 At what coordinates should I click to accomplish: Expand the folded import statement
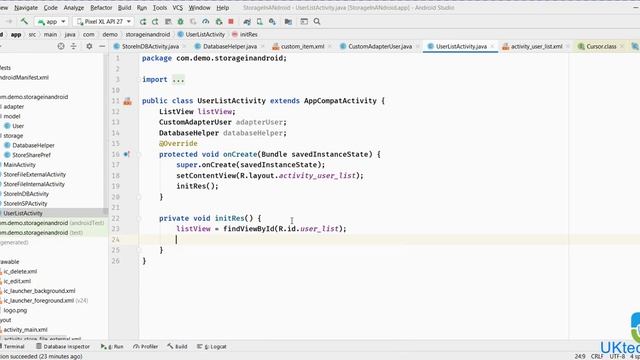[178, 80]
